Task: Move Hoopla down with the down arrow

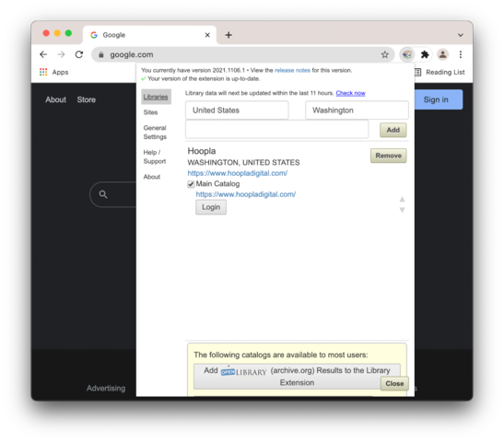Action: click(402, 210)
